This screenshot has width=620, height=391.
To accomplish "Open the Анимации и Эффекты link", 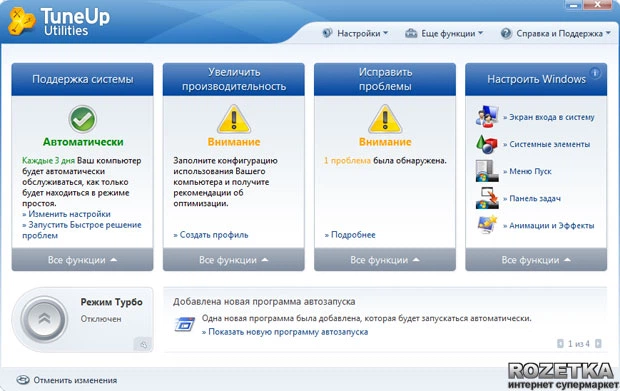I will click(x=549, y=225).
